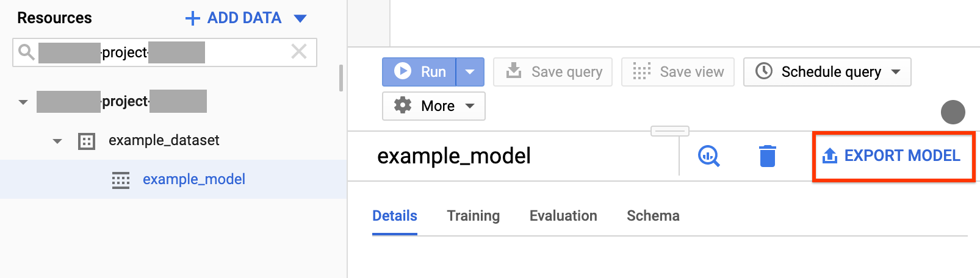Image resolution: width=980 pixels, height=278 pixels.
Task: Click the EXPORT MODEL button
Action: [893, 156]
